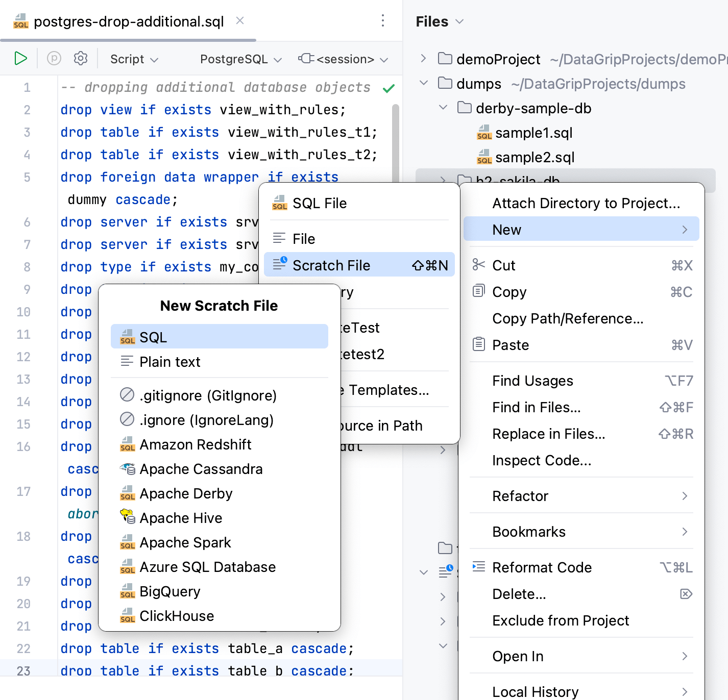Screen dimensions: 728x700
Task: Select ClickHouse scratch file type
Action: [x=177, y=616]
